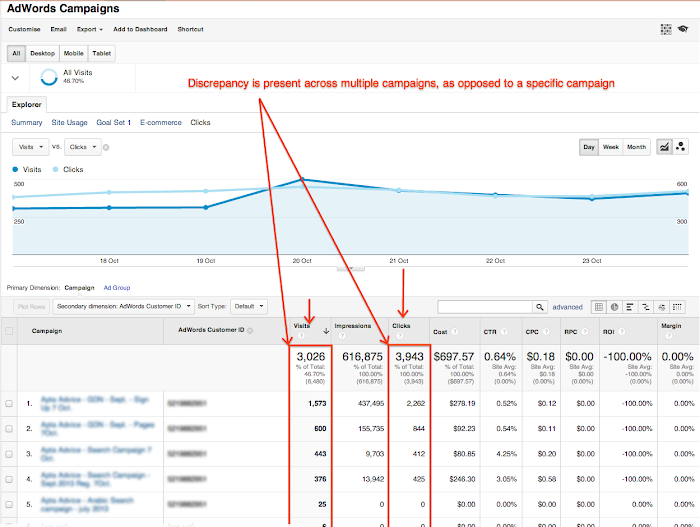Click the magnifier search button above table

coord(540,307)
